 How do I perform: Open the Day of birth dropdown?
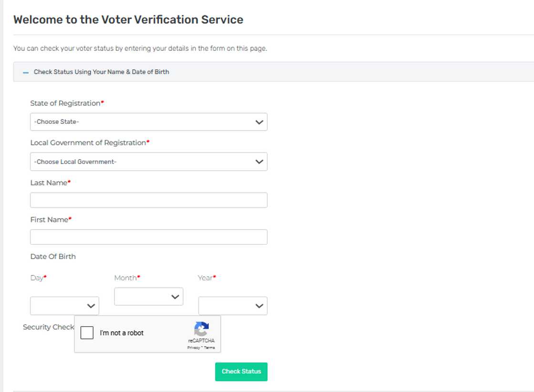[x=64, y=306]
